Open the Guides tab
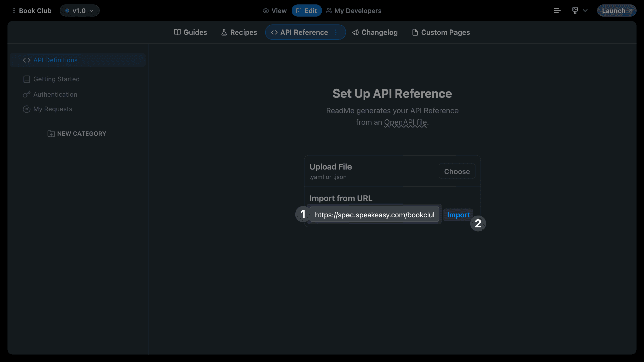644x362 pixels. point(191,32)
